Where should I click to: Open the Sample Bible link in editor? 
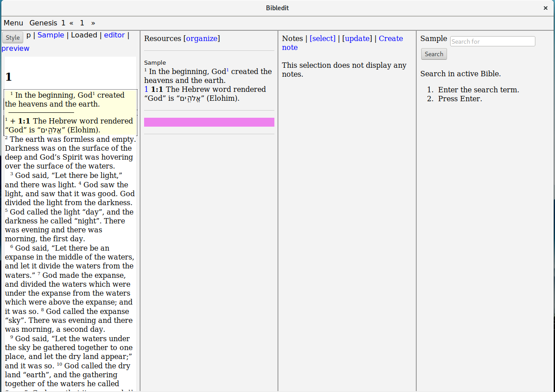50,35
